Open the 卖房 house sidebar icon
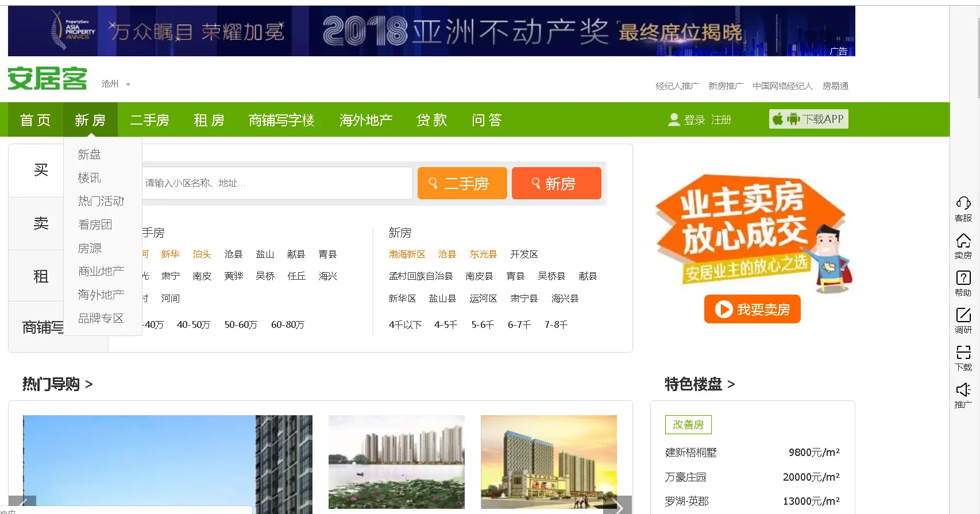Image resolution: width=980 pixels, height=514 pixels. click(x=963, y=246)
